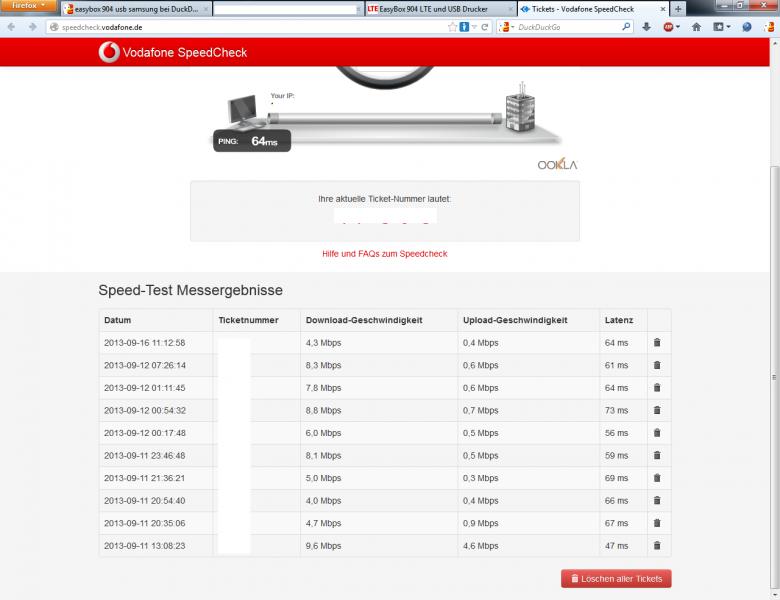This screenshot has width=780, height=600.
Task: Click the blue globe toolbar icon
Action: click(x=747, y=27)
